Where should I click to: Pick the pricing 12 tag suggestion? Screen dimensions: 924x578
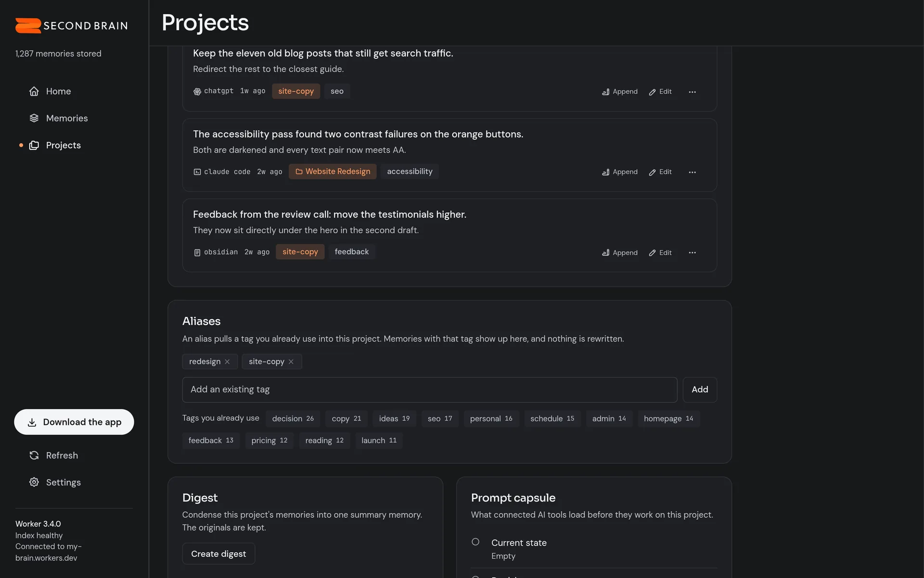(269, 440)
